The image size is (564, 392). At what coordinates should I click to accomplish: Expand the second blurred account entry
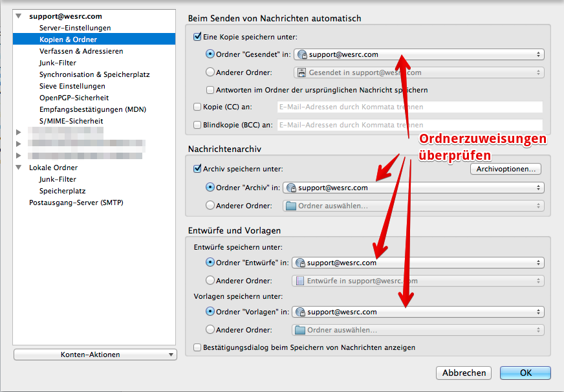[x=18, y=144]
